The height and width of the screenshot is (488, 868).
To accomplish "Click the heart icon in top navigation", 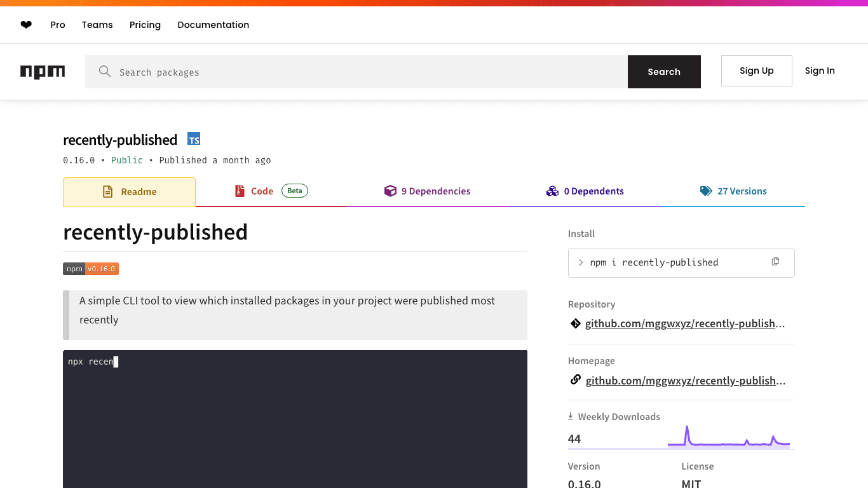I will (x=26, y=25).
